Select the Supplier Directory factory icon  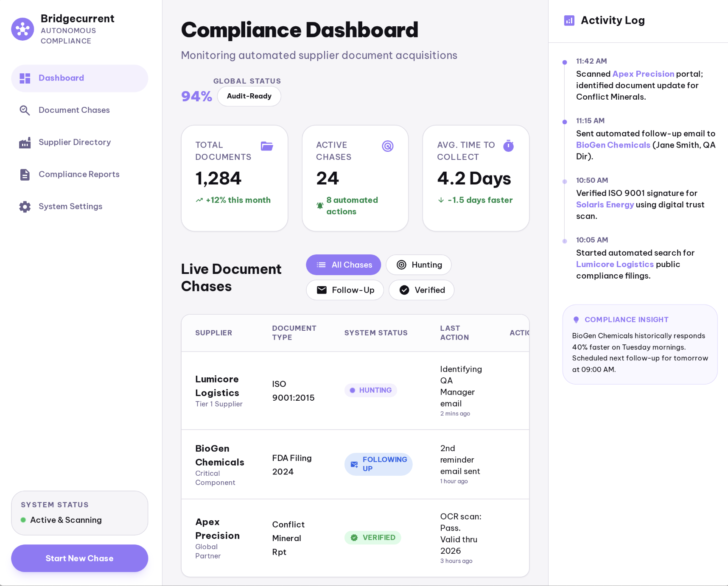click(25, 142)
